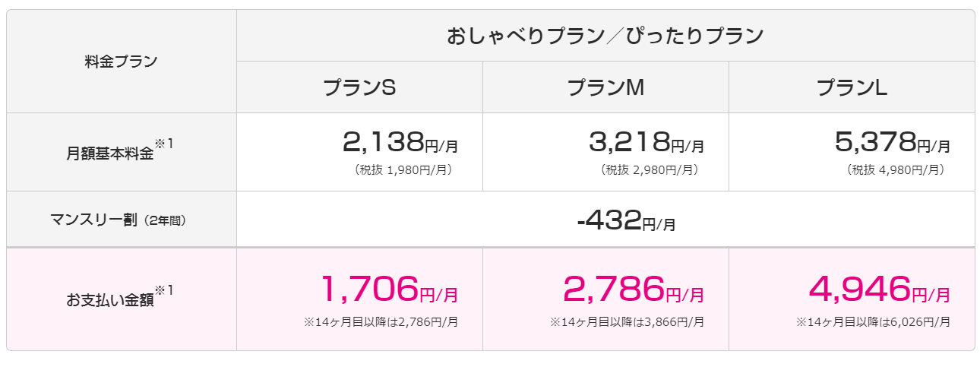Click the プランL column header
The image size is (980, 367).
[x=852, y=87]
